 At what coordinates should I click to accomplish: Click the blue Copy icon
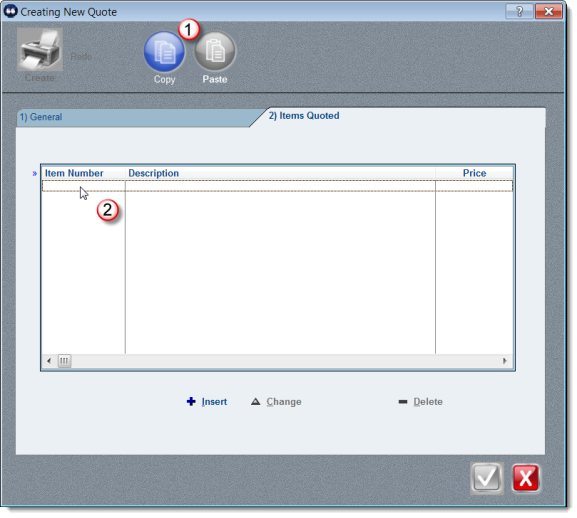164,52
